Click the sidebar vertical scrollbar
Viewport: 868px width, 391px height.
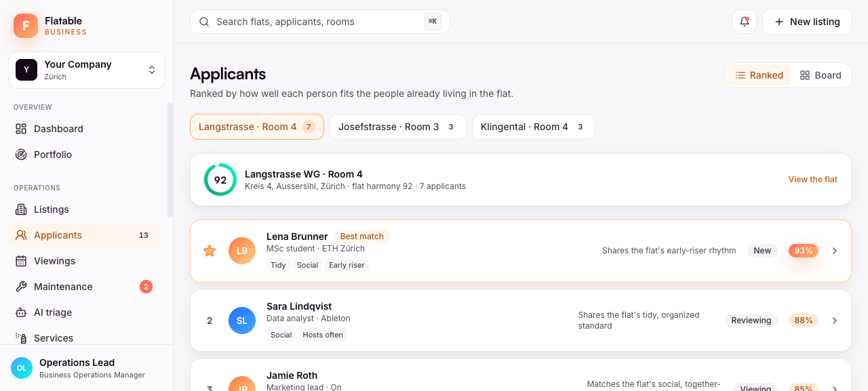(x=170, y=160)
